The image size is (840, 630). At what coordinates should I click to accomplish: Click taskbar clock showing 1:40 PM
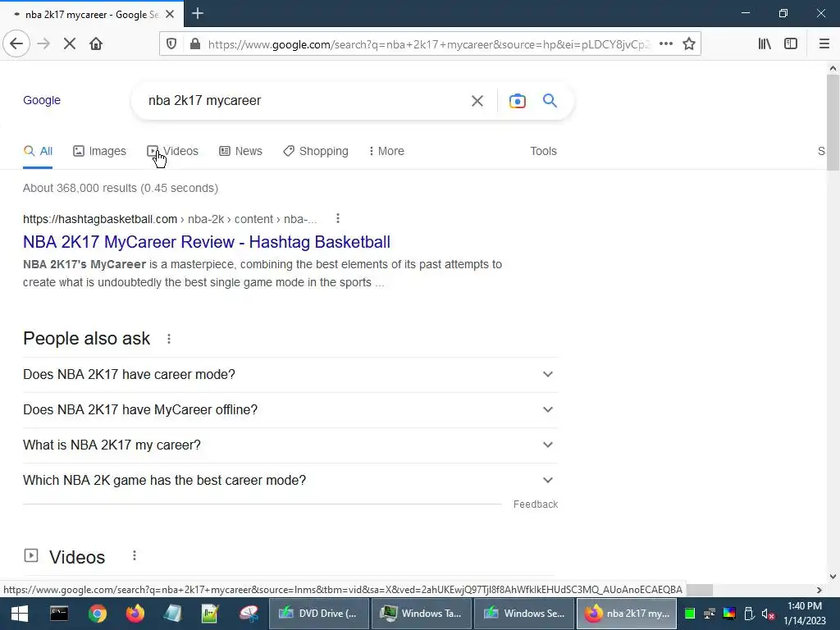coord(805,614)
